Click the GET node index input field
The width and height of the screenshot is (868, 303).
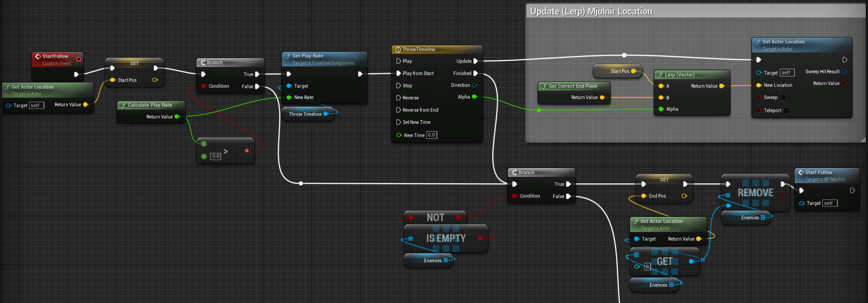647,266
